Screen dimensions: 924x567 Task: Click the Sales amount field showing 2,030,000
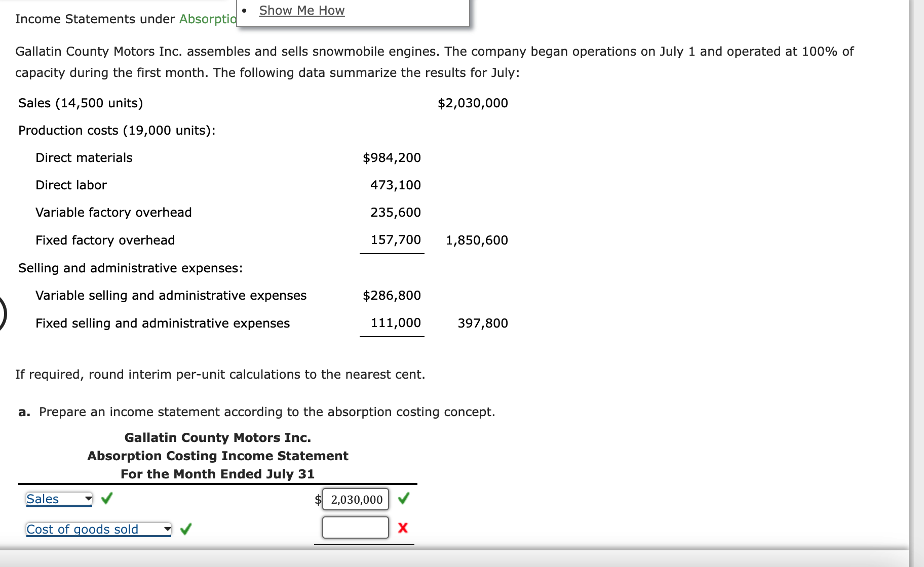click(x=356, y=499)
